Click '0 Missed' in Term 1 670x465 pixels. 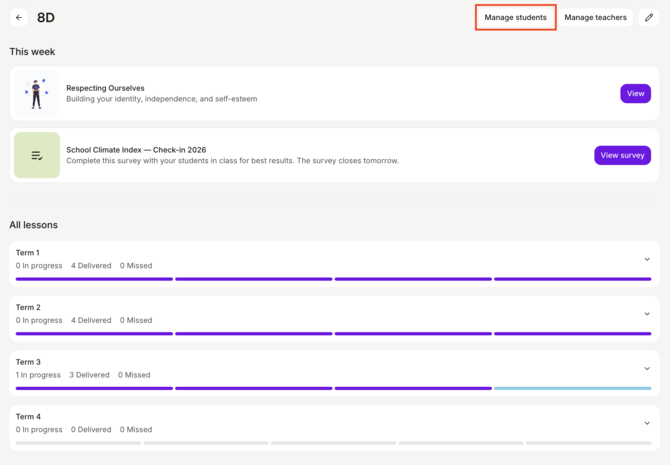point(136,265)
